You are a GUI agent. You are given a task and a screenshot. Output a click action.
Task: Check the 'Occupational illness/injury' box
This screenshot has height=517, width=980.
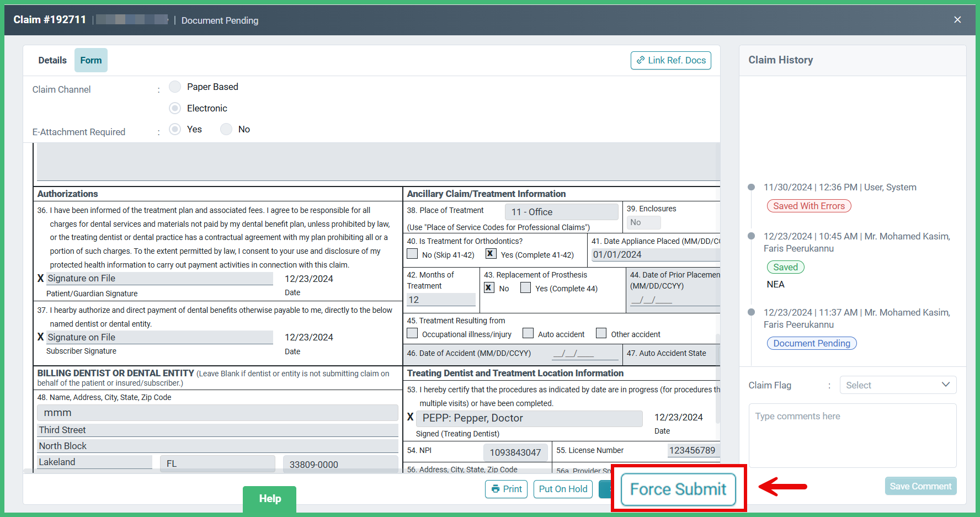tap(412, 333)
